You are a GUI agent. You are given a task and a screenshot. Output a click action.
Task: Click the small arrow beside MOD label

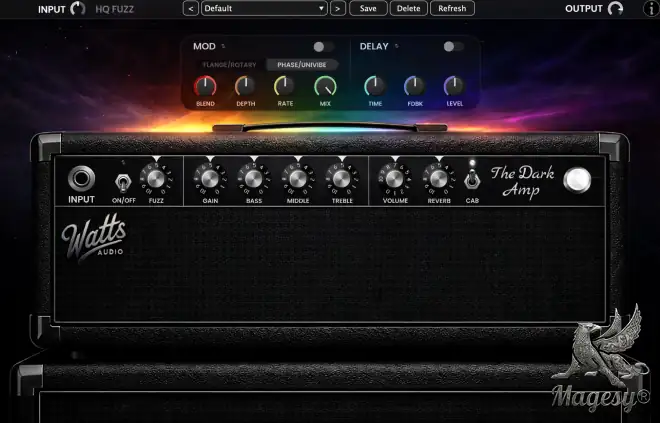coord(223,46)
